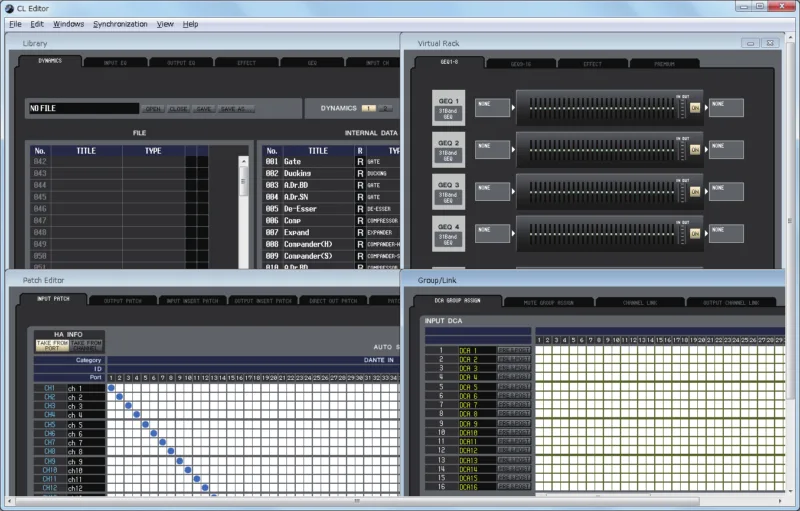
Task: Toggle the GEQ 1 ON button
Action: click(695, 108)
